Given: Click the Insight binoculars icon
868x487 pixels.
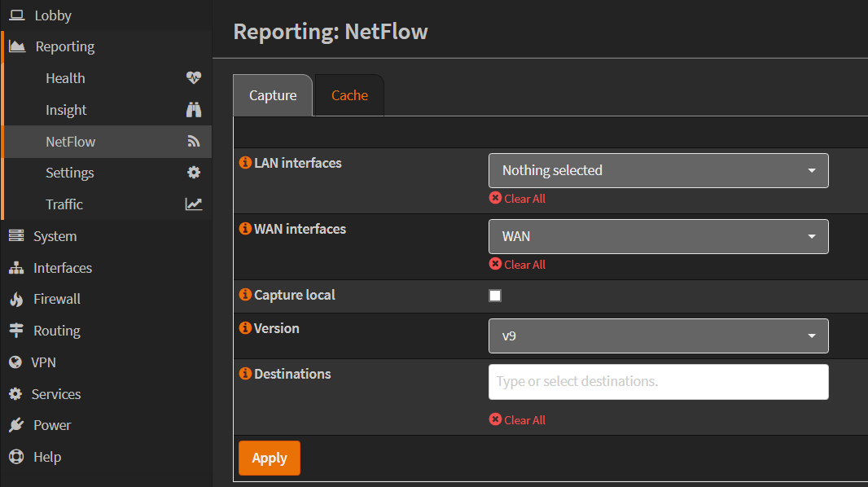Looking at the screenshot, I should coord(193,110).
